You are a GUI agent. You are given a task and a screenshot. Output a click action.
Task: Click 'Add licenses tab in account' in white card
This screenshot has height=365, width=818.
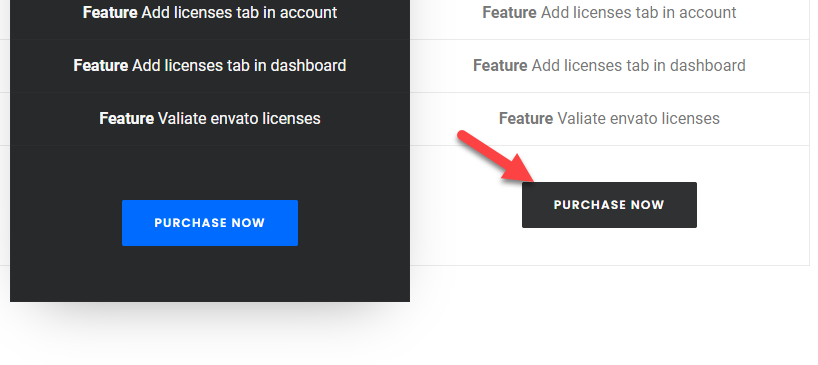(x=639, y=13)
